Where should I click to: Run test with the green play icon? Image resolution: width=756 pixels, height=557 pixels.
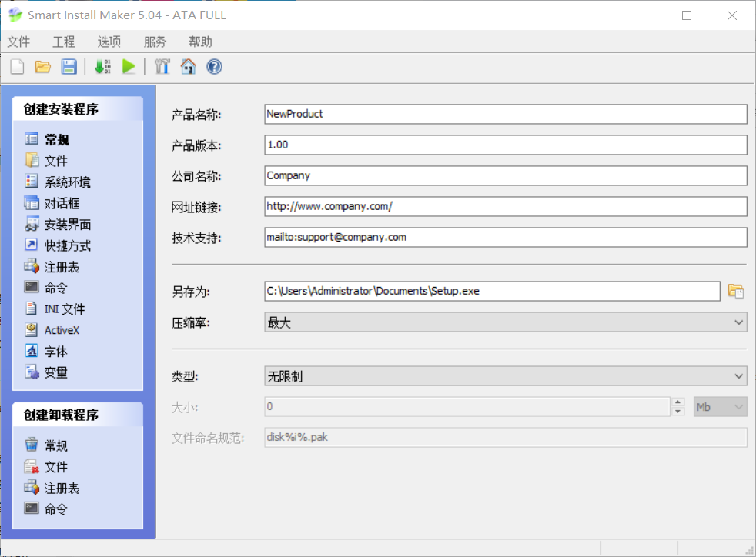[x=129, y=66]
